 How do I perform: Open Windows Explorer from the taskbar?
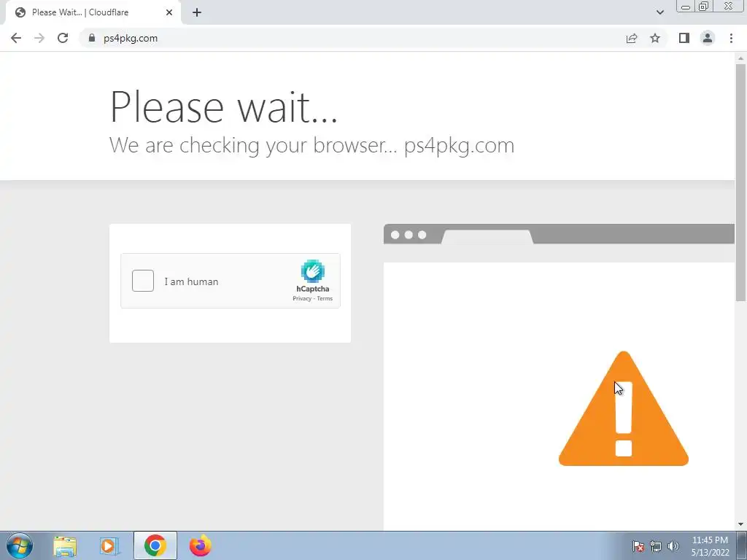pos(65,546)
